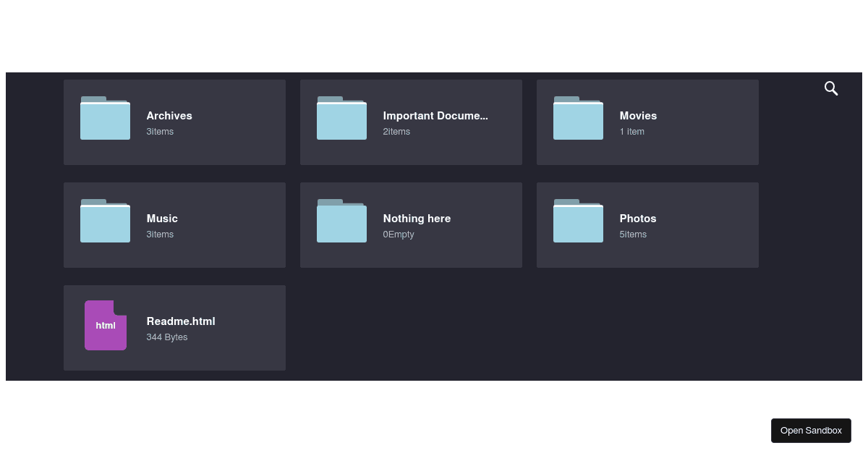Screen dimensions: 868x456
Task: Open the Archives folder card
Action: pyautogui.click(x=174, y=122)
